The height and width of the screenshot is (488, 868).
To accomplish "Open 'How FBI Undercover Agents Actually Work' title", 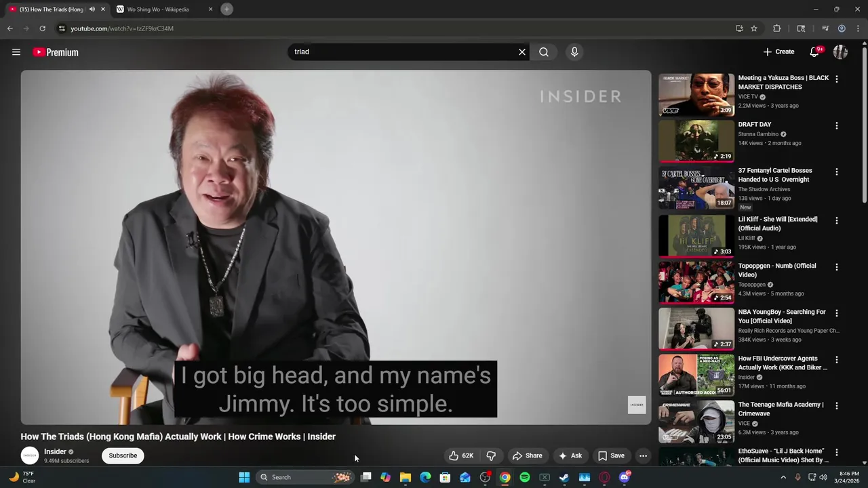I will [783, 363].
